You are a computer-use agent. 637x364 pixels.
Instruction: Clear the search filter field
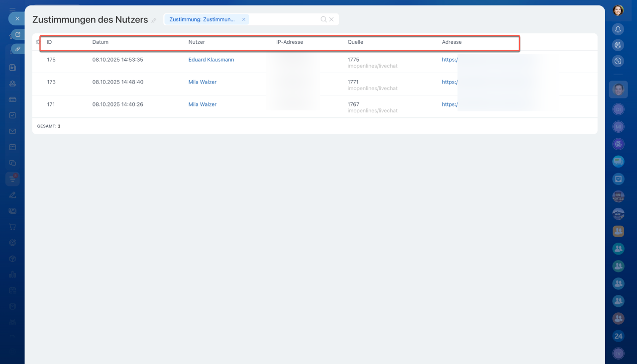[x=331, y=19]
